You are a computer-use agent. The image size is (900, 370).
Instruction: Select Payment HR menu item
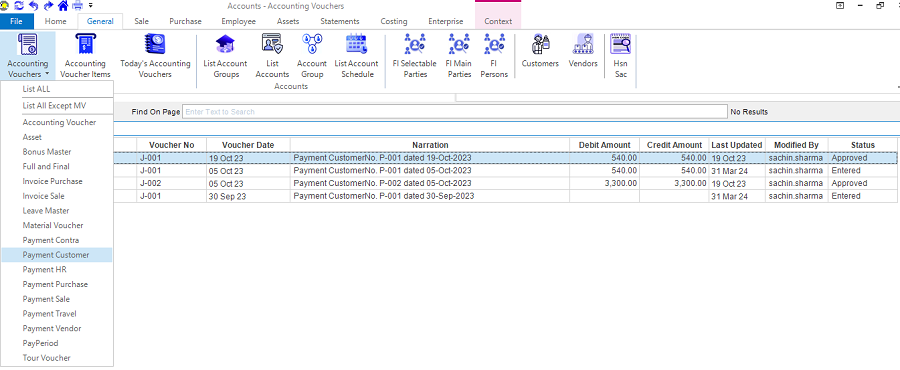point(57,270)
